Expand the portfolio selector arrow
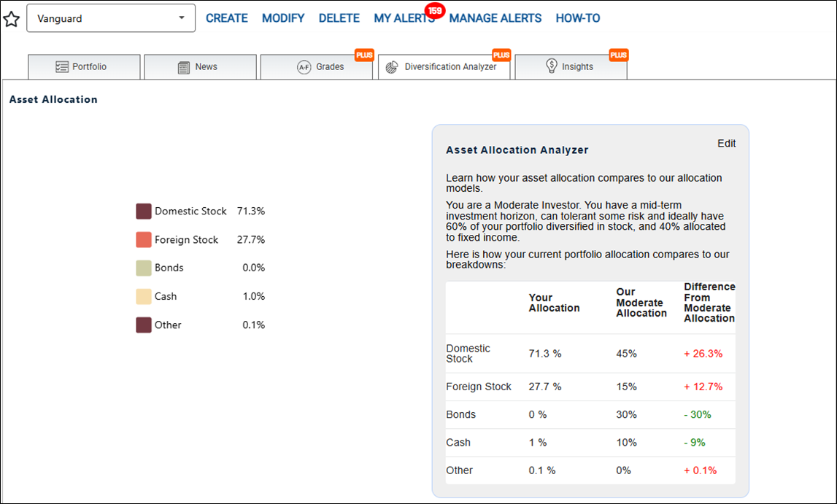Viewport: 837px width, 504px height. click(x=182, y=18)
